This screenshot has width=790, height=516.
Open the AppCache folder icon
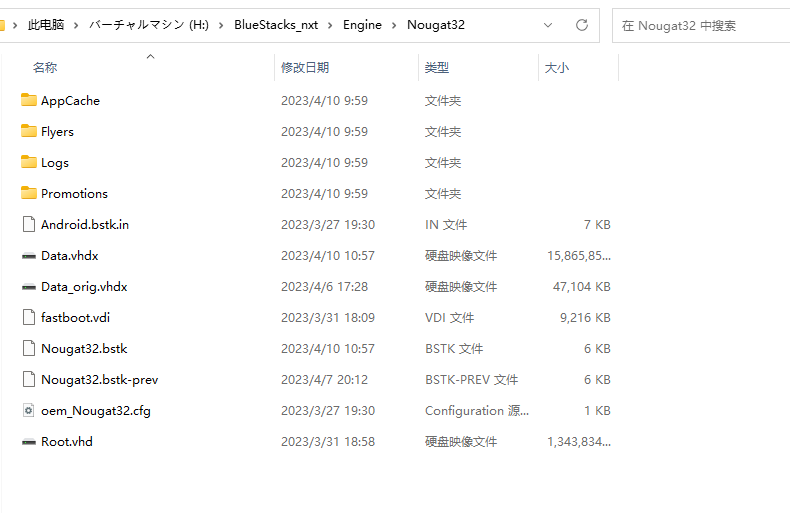29,100
